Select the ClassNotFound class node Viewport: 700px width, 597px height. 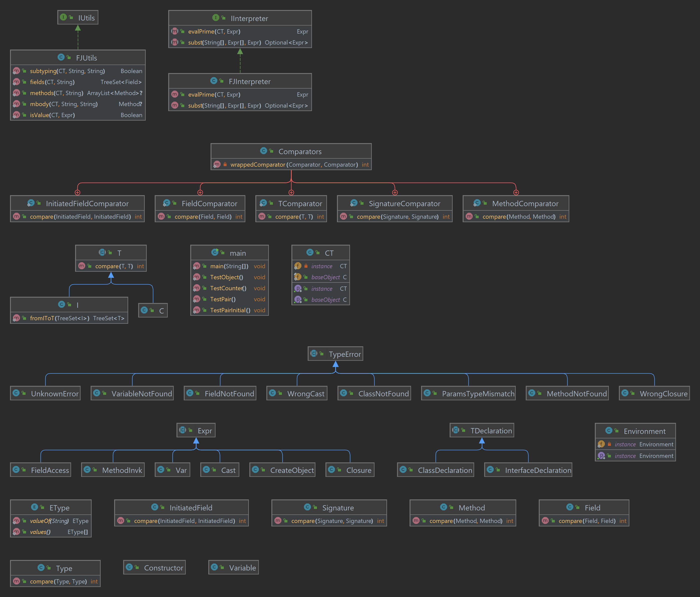pos(374,393)
